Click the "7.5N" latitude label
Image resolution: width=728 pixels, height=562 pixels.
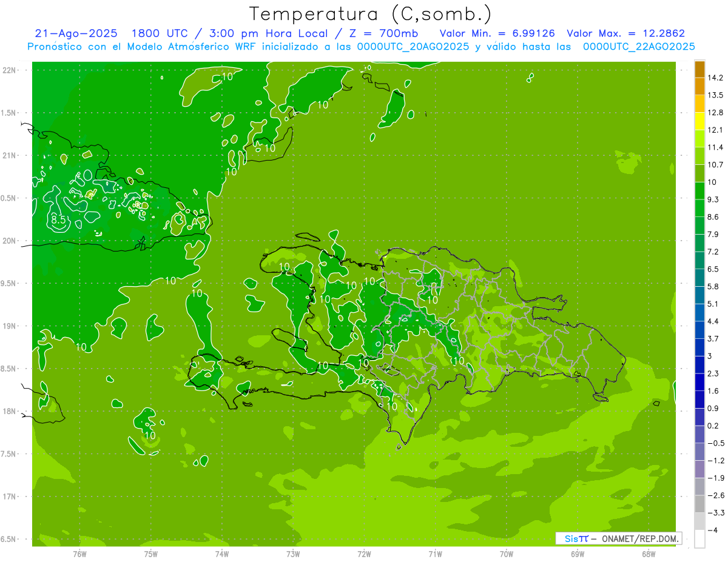tap(9, 454)
